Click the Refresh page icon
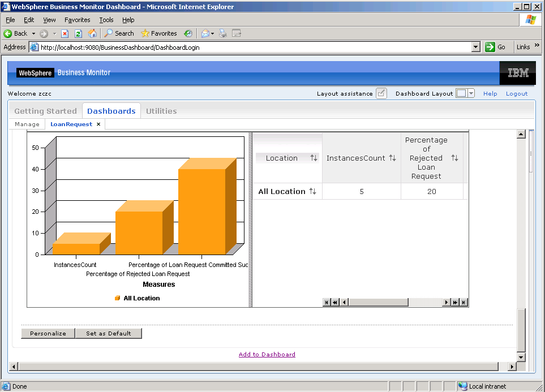The width and height of the screenshot is (545, 392). pos(78,33)
